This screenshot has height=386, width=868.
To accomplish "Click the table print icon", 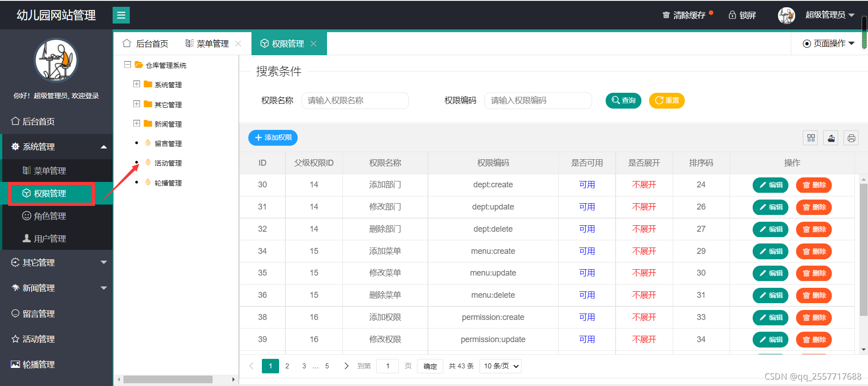I will pos(851,138).
